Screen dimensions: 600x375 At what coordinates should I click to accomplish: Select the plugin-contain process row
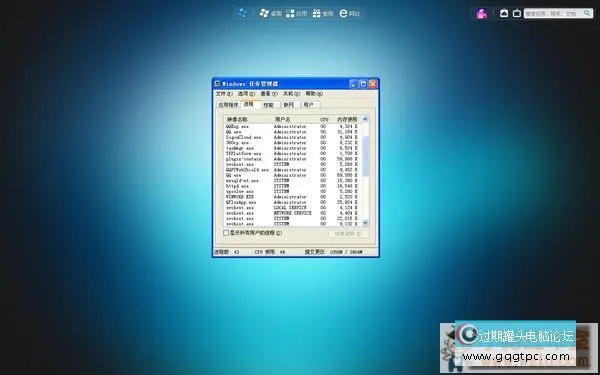[292, 159]
